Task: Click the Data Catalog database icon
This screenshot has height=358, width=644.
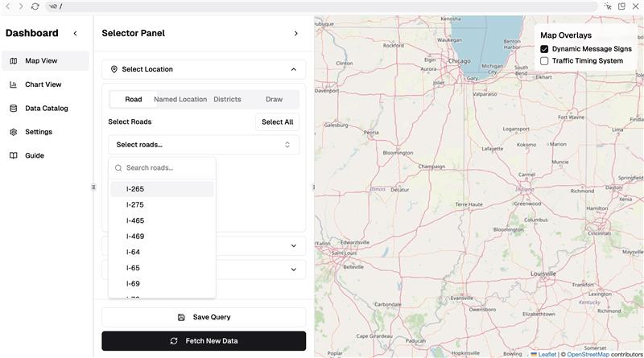Action: coord(14,109)
